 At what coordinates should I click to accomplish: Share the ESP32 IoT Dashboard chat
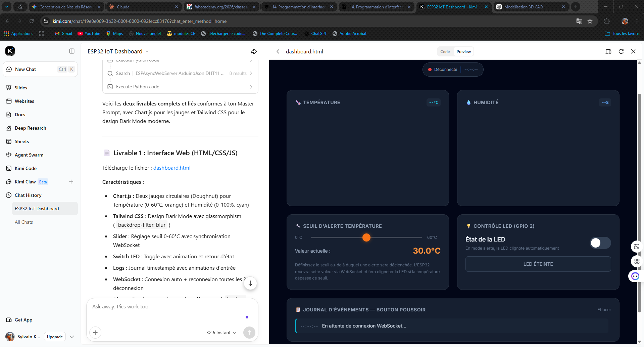point(254,51)
